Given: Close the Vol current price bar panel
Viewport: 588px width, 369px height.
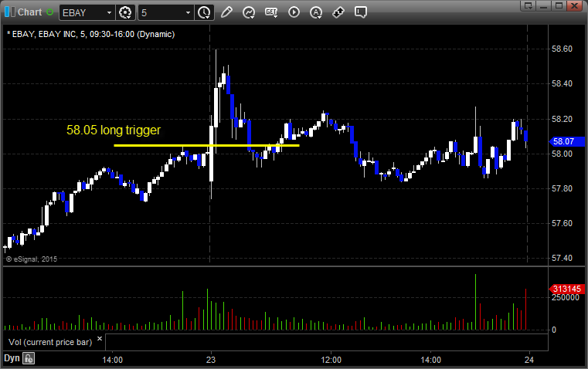Looking at the screenshot, I should (100, 338).
